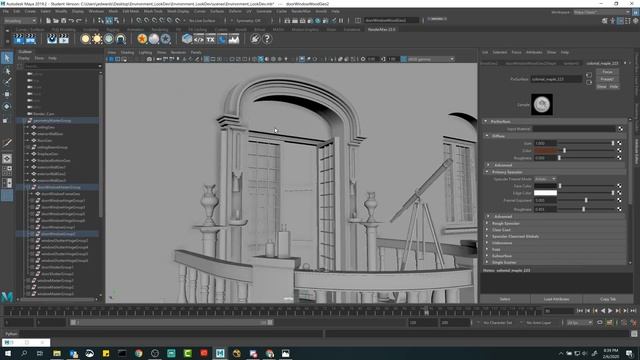Start RenderMan IPR render from shelf
The width and height of the screenshot is (640, 360).
click(31, 39)
